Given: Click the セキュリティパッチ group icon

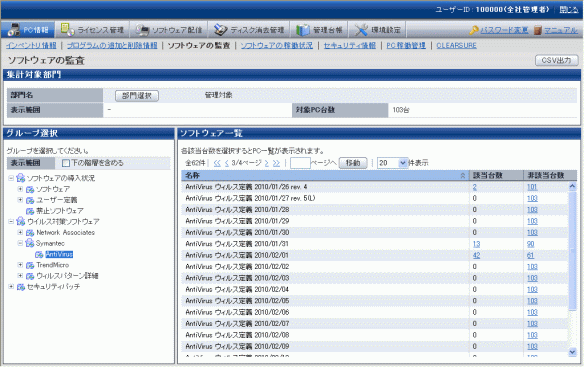Looking at the screenshot, I should (x=21, y=287).
